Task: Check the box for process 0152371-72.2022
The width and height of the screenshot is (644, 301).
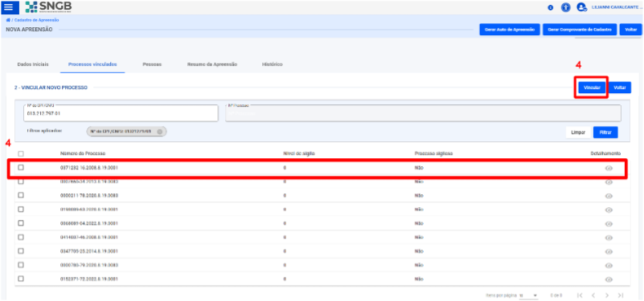Action: [21, 278]
